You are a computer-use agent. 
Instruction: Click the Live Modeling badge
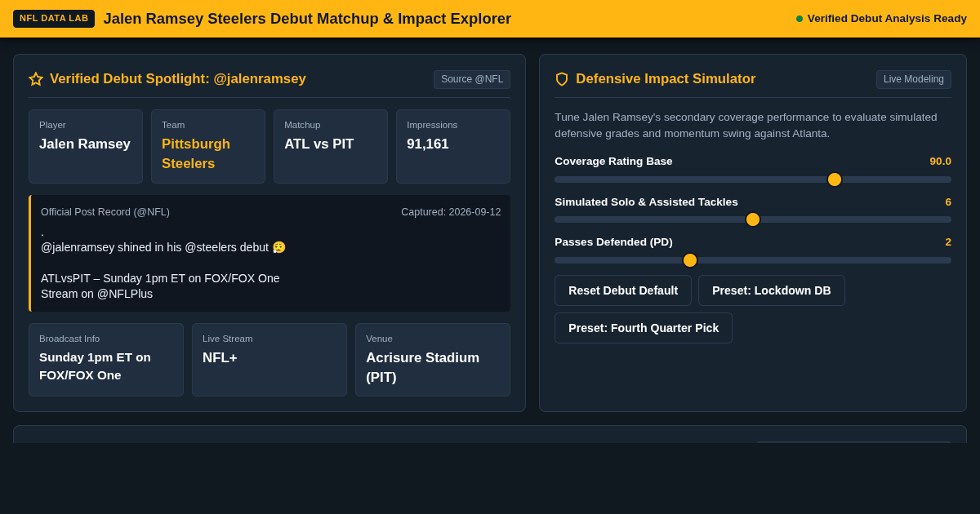click(914, 79)
